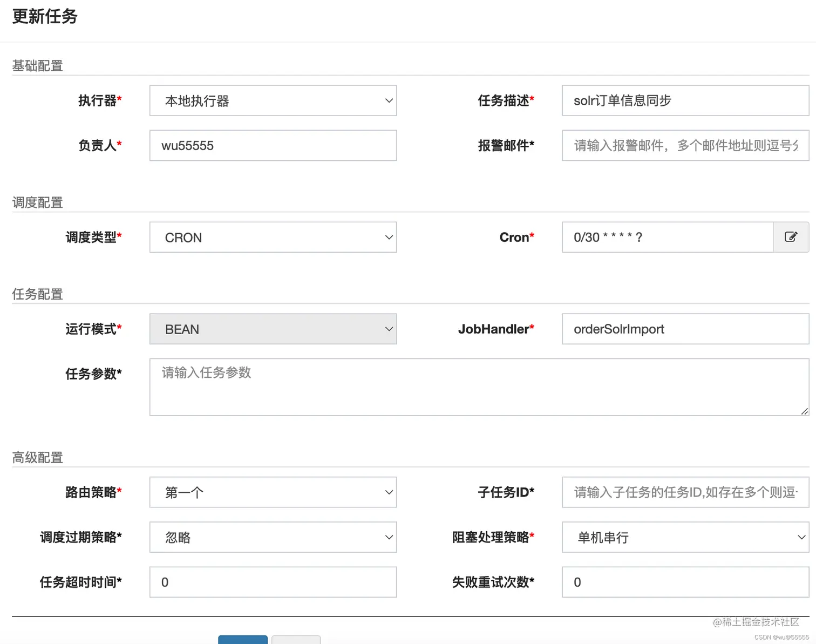The height and width of the screenshot is (644, 816).
Task: Expand the 调度类型 schedule type dropdown
Action: point(273,237)
